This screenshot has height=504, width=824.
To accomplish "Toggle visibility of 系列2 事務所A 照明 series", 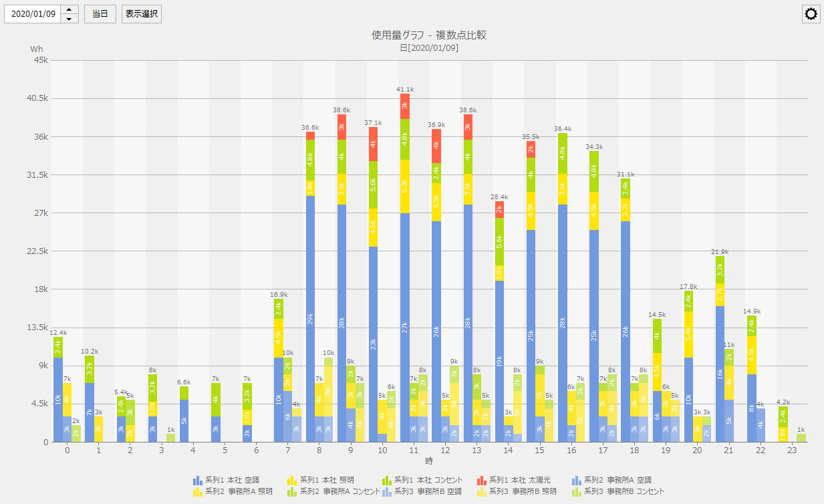I will tap(196, 490).
